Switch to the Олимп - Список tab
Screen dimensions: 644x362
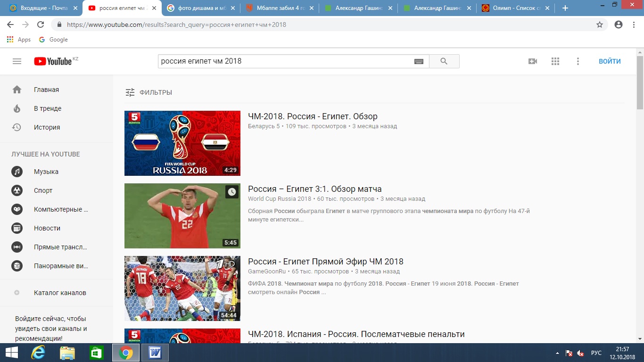click(516, 8)
